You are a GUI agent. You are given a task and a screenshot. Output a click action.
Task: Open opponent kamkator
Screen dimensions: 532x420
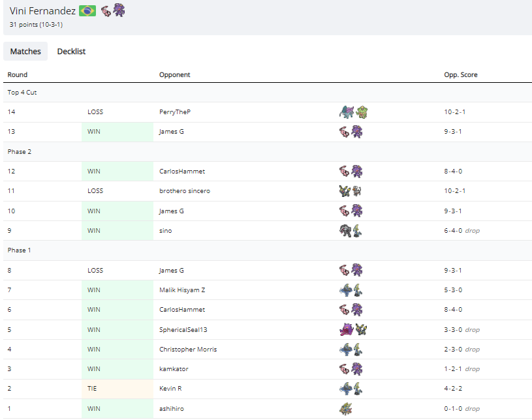(174, 369)
